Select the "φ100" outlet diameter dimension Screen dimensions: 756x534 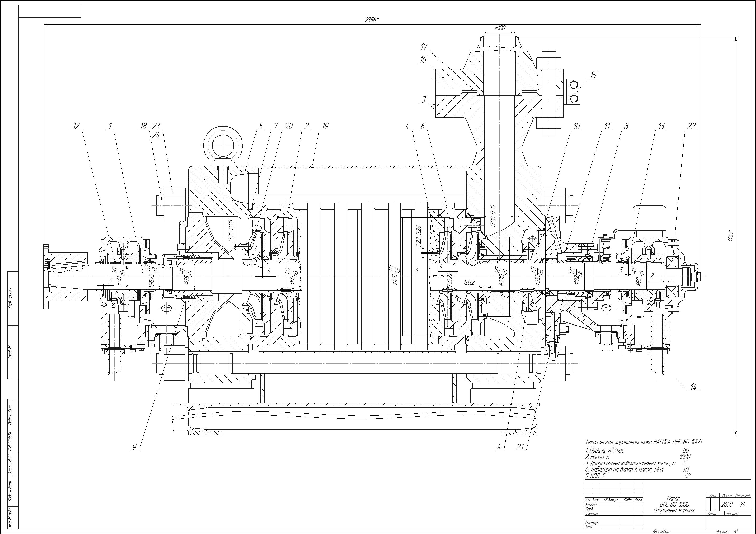tap(499, 28)
